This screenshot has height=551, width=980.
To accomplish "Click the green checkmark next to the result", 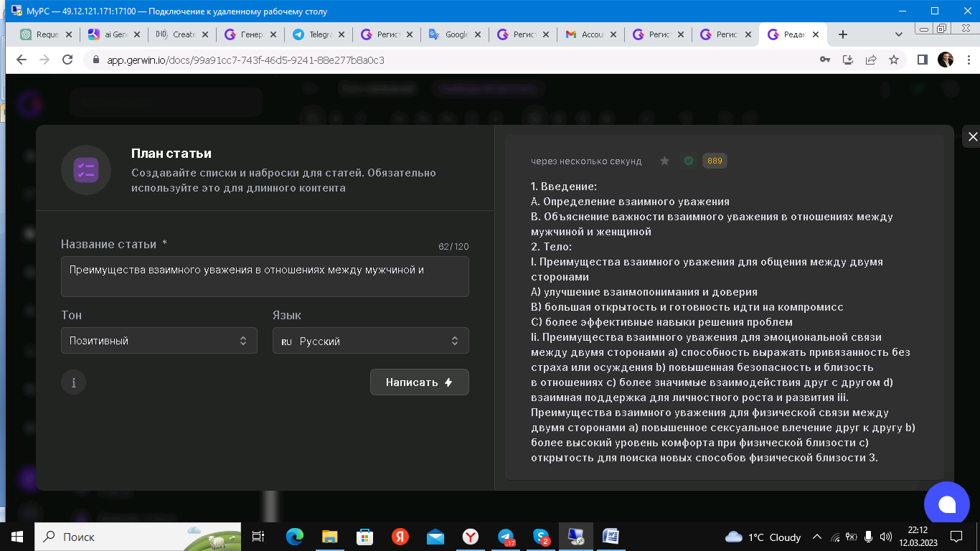I will coord(688,161).
